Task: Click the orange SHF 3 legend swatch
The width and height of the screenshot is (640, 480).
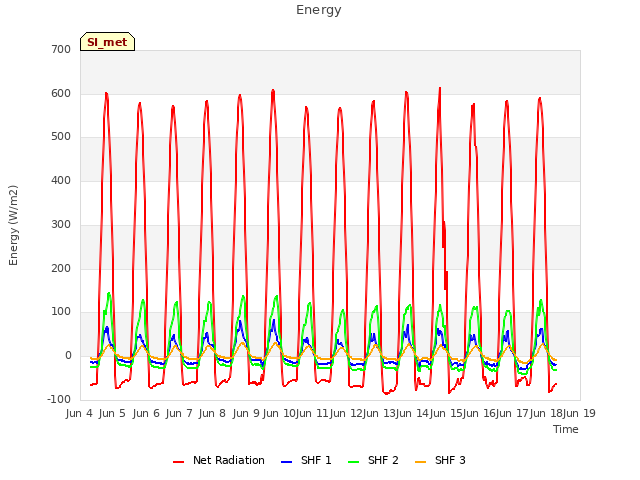Action: coord(420,462)
